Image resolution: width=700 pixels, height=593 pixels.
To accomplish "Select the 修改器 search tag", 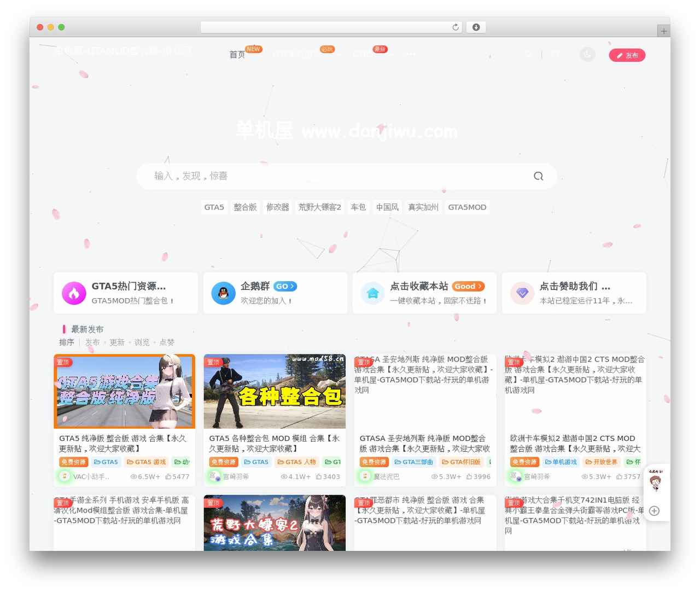I will click(278, 207).
